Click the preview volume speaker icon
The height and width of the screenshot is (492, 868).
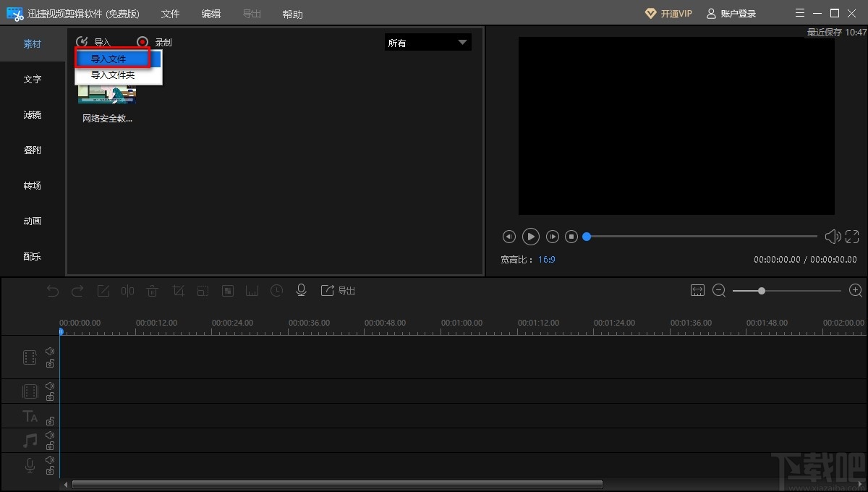point(833,237)
